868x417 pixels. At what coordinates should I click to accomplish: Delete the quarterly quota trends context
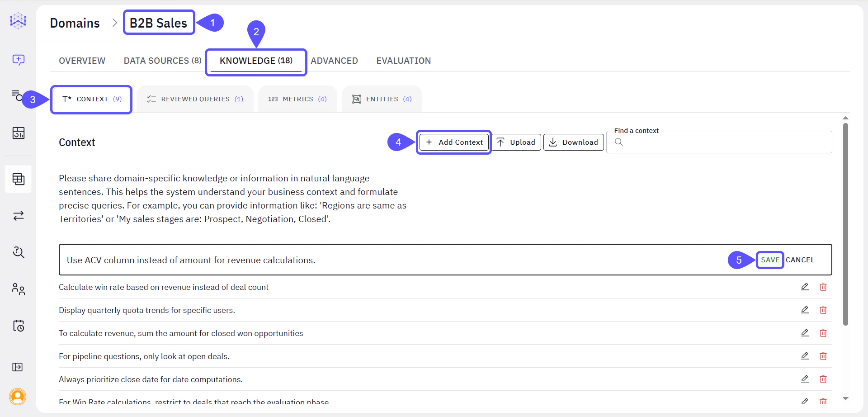823,310
